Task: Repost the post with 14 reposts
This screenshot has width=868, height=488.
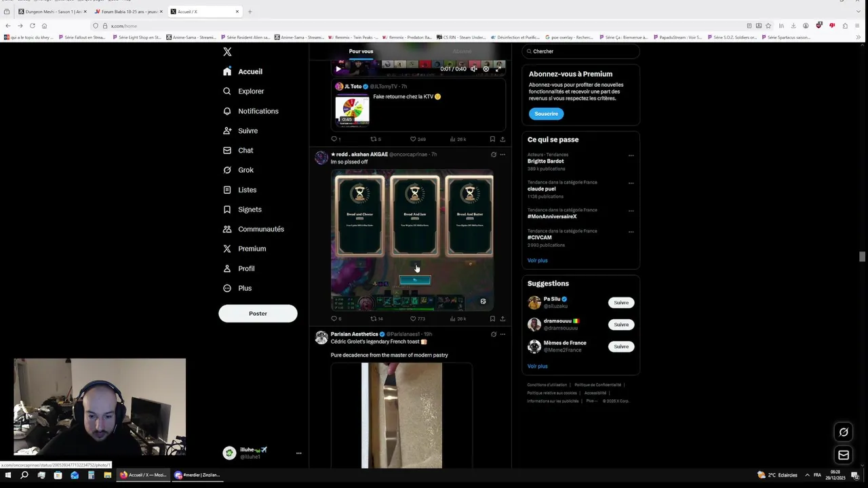Action: 376,319
